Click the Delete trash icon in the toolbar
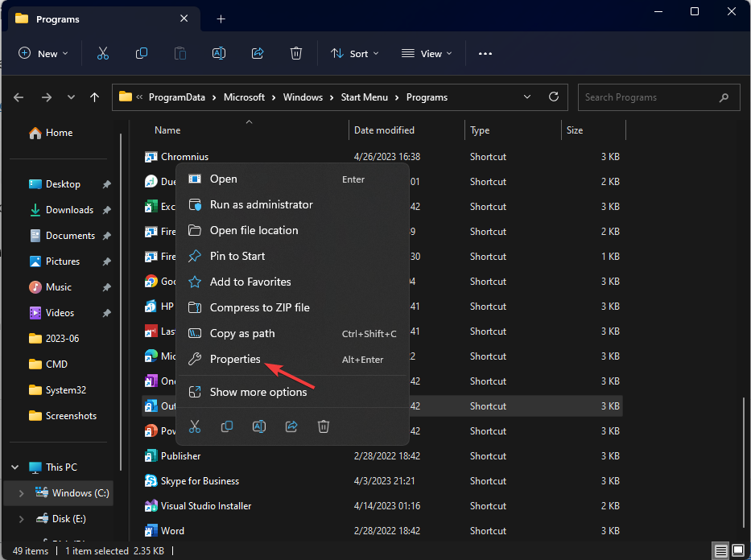 [x=295, y=53]
